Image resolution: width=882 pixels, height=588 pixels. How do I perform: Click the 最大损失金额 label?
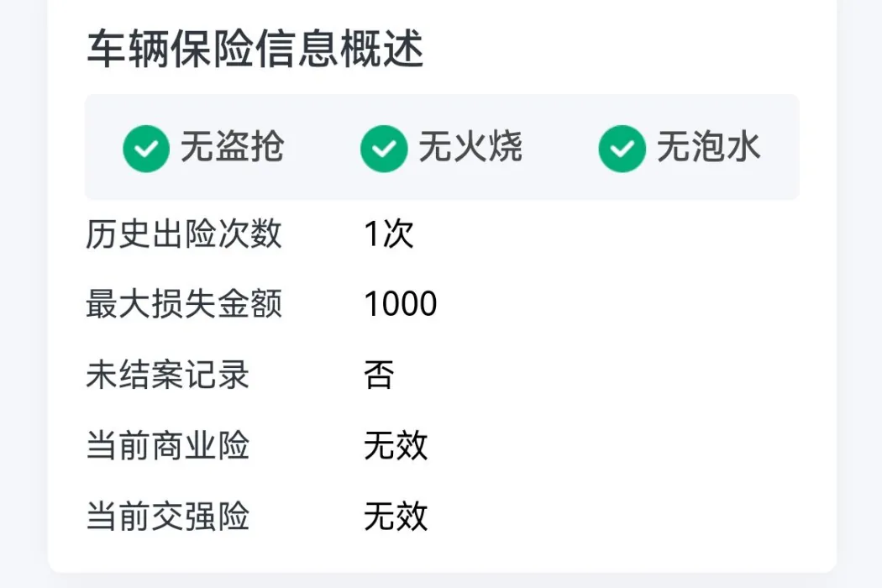tap(184, 304)
